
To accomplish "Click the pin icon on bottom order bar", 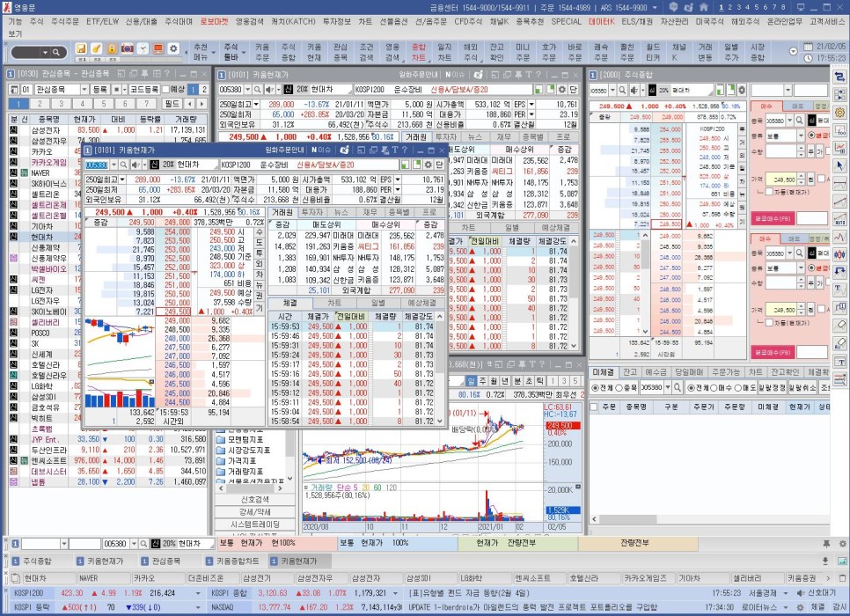I will (826, 543).
